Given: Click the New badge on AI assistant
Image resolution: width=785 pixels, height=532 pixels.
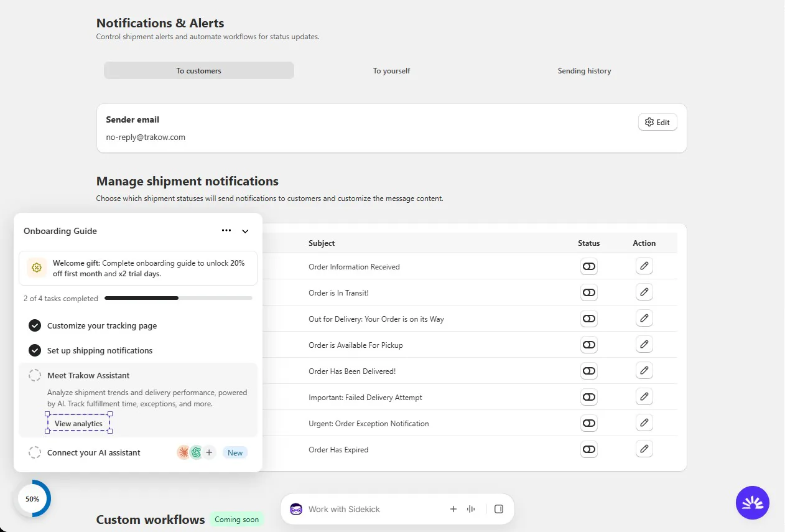Looking at the screenshot, I should (x=235, y=452).
